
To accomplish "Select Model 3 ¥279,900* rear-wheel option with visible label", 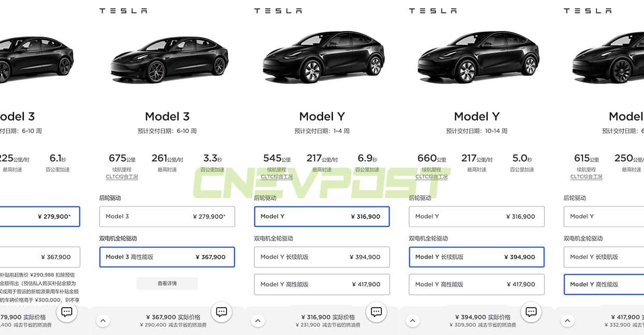I will (x=167, y=217).
